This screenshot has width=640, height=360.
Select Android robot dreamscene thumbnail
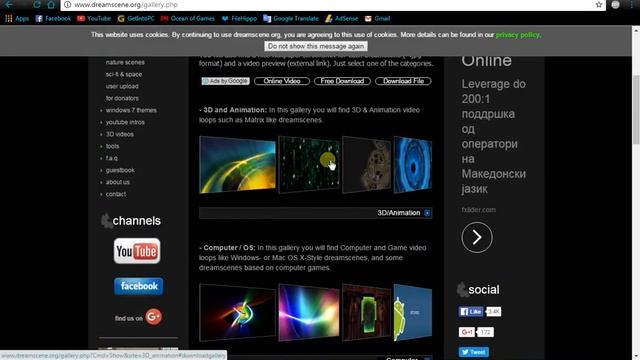[413, 312]
